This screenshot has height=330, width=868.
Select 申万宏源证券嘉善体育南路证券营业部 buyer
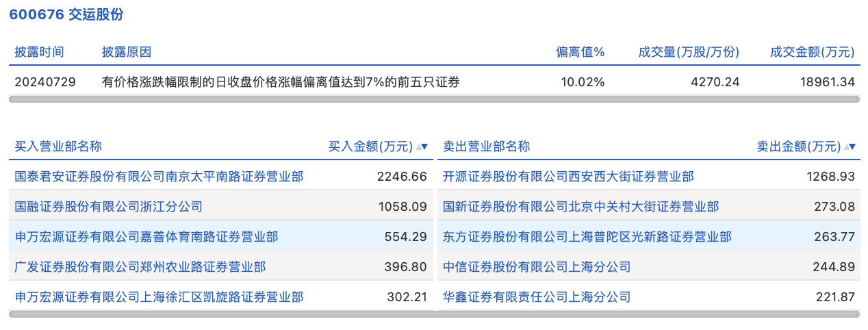pos(146,237)
